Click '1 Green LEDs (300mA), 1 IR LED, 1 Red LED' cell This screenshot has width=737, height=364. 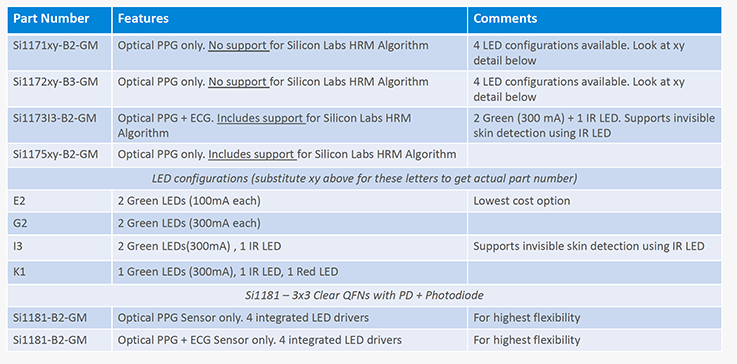[x=290, y=272]
